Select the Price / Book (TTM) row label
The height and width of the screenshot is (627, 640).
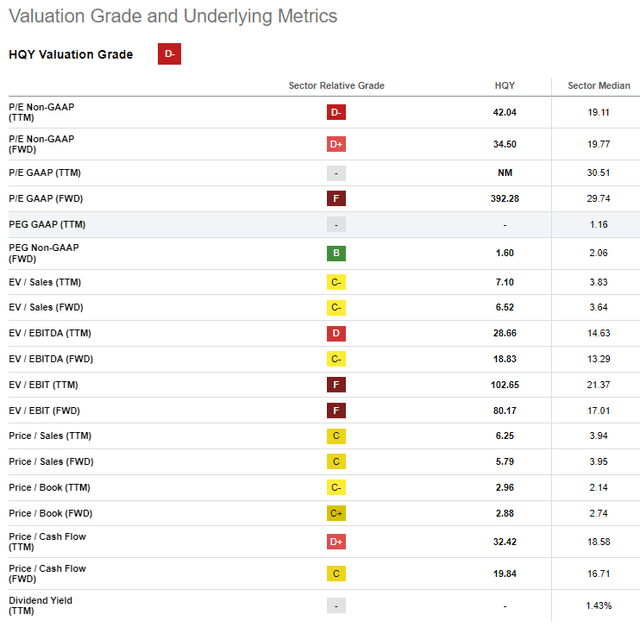coord(50,487)
